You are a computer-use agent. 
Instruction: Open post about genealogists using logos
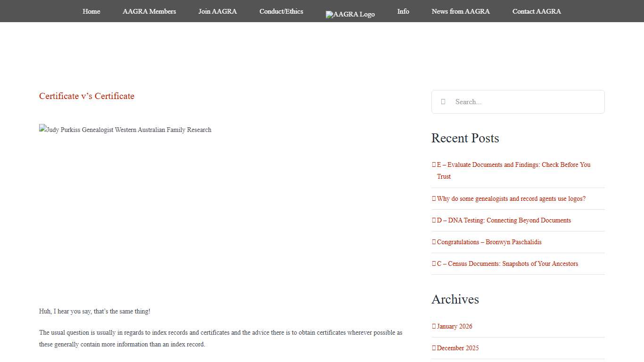click(x=511, y=199)
